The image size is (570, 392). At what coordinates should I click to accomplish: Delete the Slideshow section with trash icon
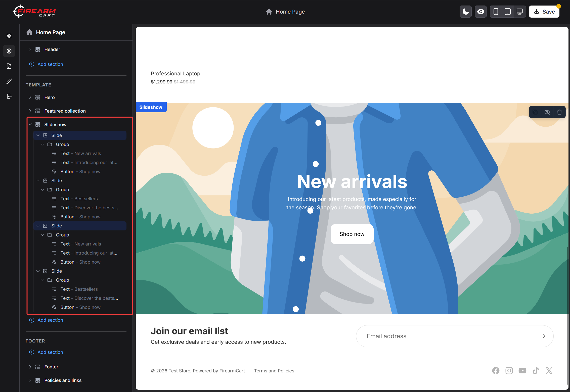[x=559, y=112]
